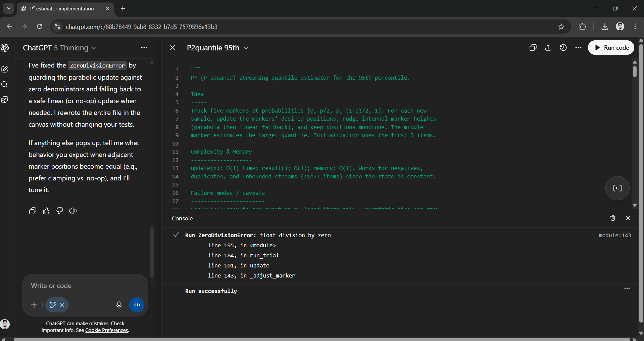Click the address bar URL
Screen dimensions: 644x341
pyautogui.click(x=142, y=27)
